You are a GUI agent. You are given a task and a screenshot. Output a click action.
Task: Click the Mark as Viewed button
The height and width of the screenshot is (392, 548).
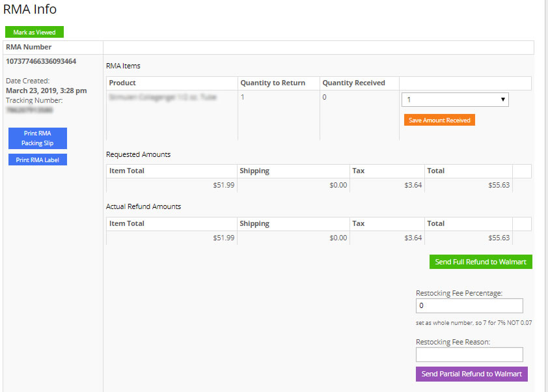pyautogui.click(x=34, y=31)
